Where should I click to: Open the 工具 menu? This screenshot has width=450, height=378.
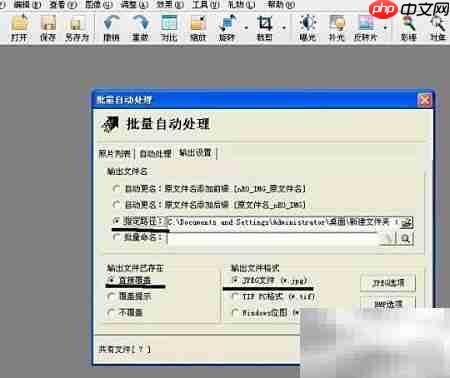tap(206, 5)
